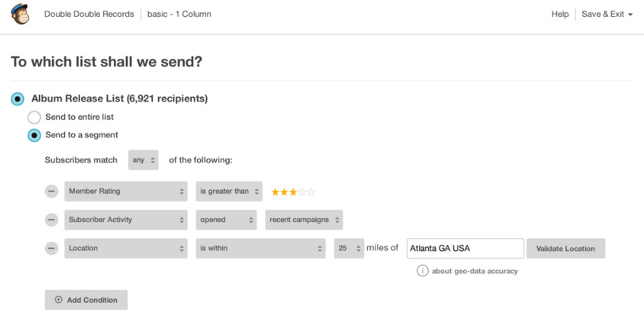Open the Help menu item
Viewport: 644px width, 323px height.
point(560,14)
